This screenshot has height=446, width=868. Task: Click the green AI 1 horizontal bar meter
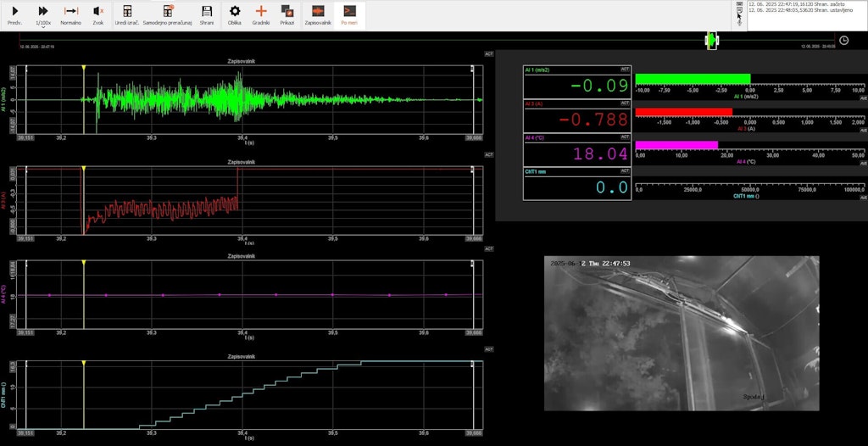pos(693,79)
